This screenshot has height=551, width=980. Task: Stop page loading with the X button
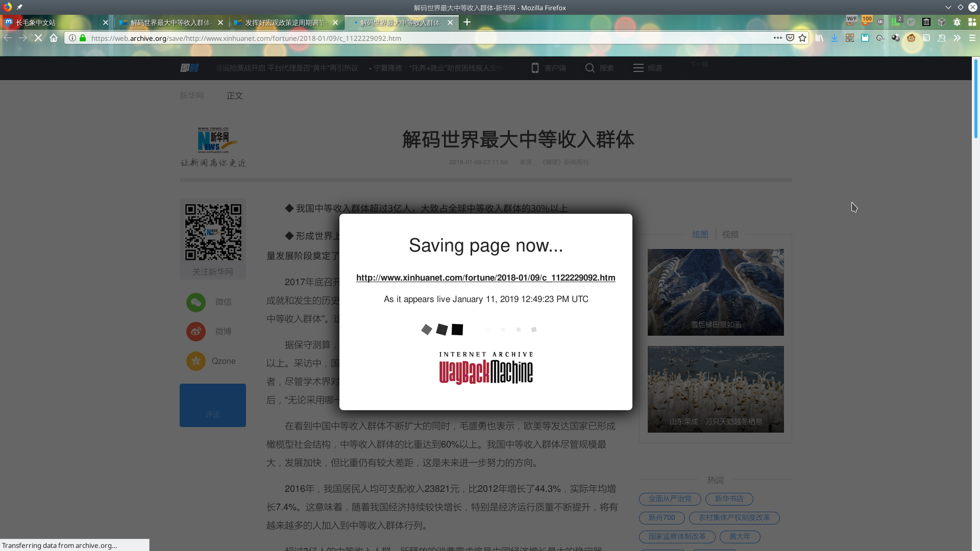[38, 38]
